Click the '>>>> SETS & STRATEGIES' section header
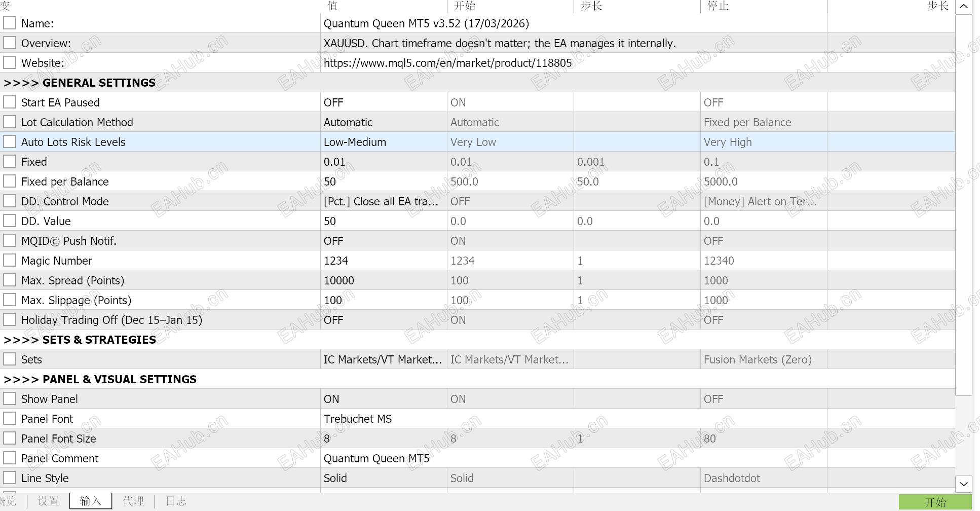980x511 pixels. [x=80, y=340]
